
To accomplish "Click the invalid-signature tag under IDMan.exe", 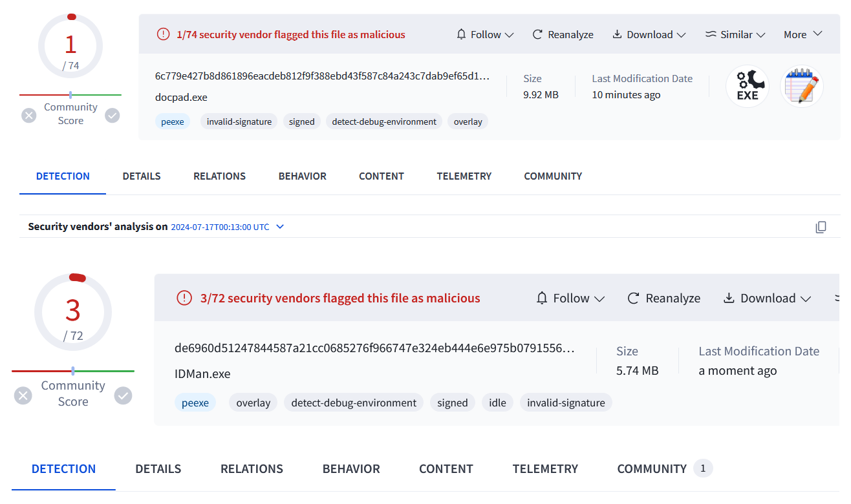I will click(566, 403).
